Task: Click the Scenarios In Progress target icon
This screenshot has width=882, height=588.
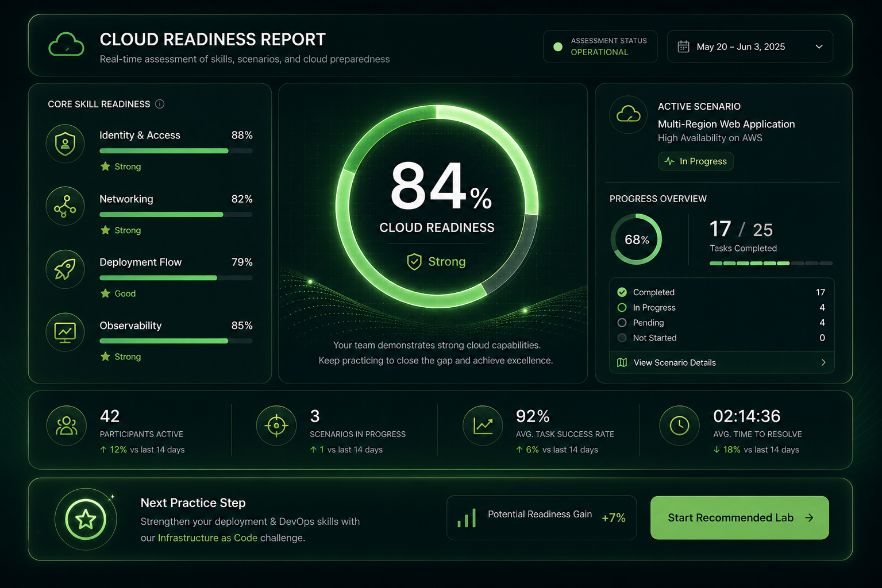Action: coord(276,425)
